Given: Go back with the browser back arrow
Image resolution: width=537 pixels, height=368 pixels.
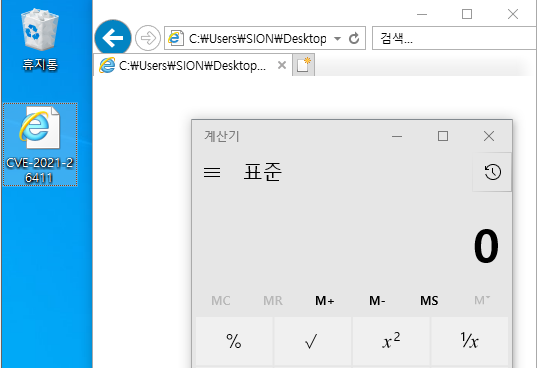Looking at the screenshot, I should coord(113,38).
